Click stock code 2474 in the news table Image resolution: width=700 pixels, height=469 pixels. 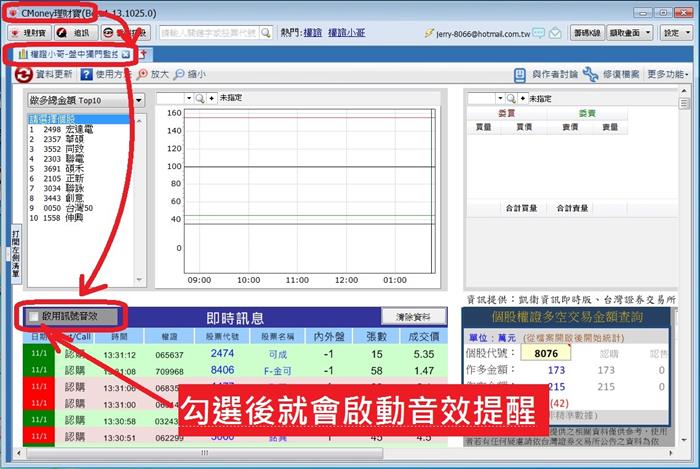(x=222, y=353)
